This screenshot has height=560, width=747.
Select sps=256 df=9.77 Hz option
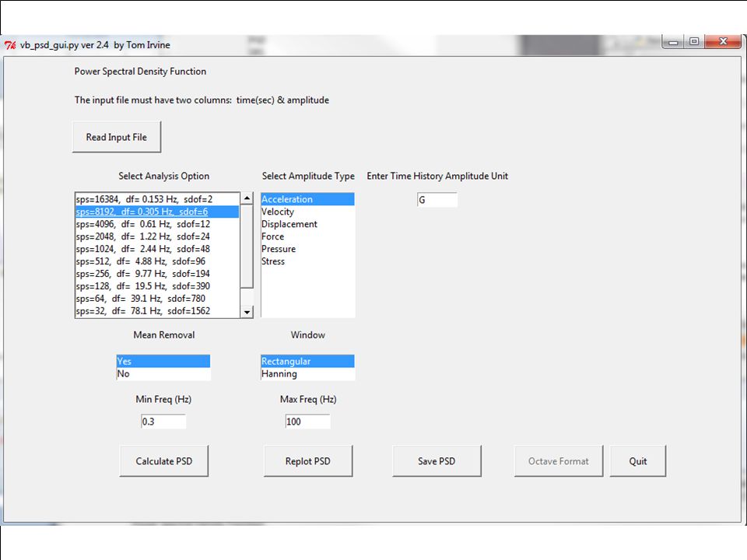pyautogui.click(x=158, y=273)
